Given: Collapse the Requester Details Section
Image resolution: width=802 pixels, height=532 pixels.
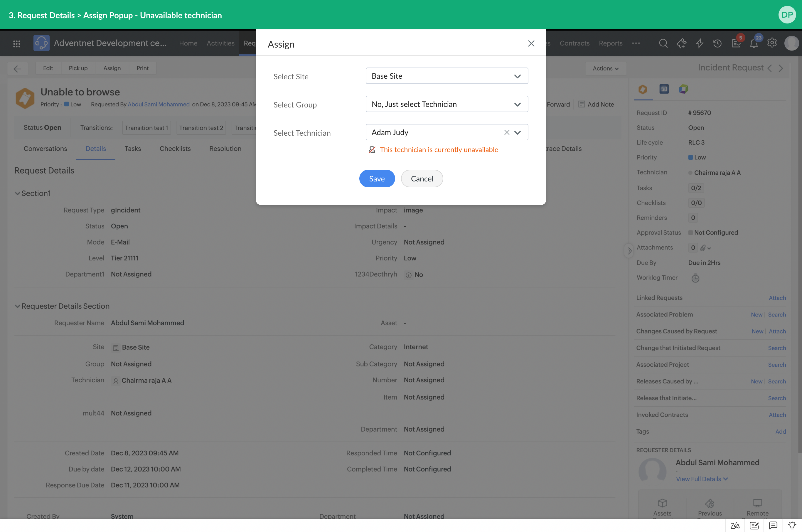Looking at the screenshot, I should click(17, 306).
